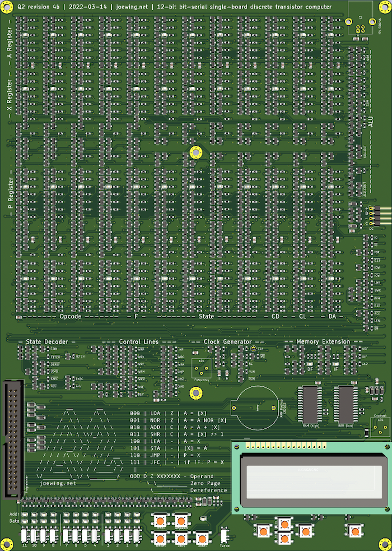Click the 111 JFC instruction row
392x551 pixels.
tap(176, 462)
